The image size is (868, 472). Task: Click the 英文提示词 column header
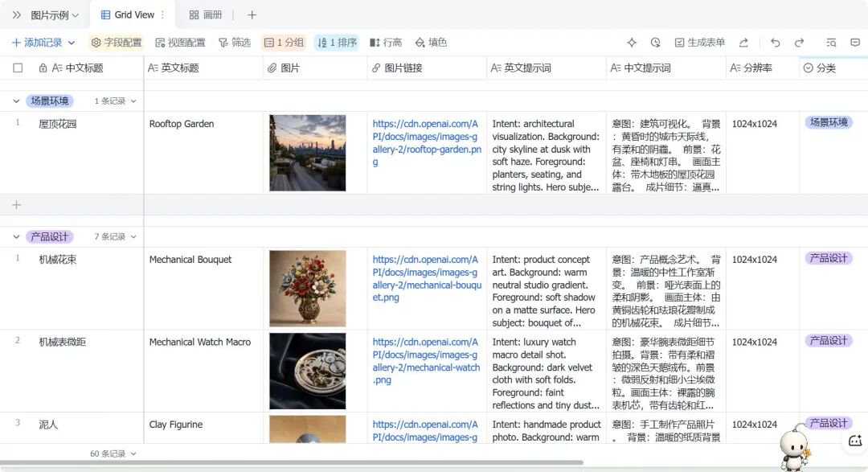[547, 68]
